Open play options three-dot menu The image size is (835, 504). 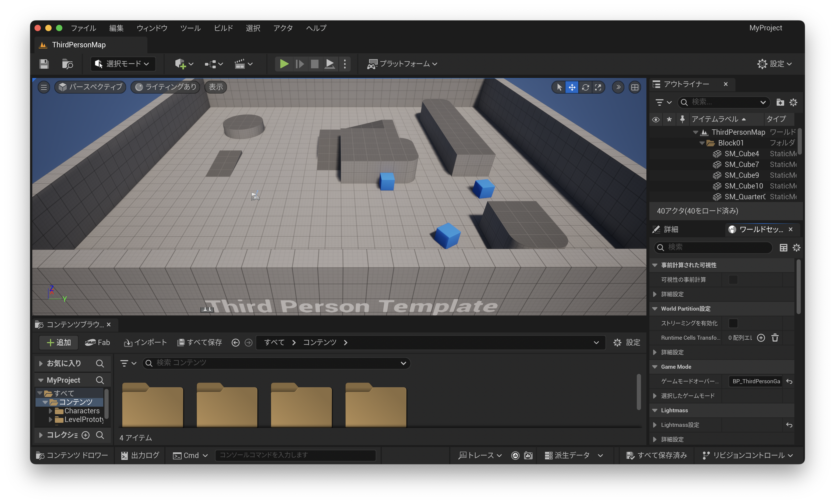(345, 64)
